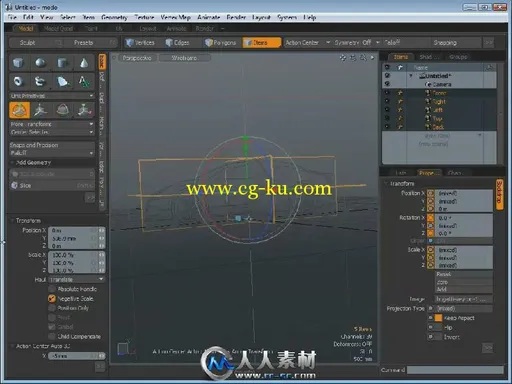
Task: Select the Text tool letter icon
Action: (x=84, y=81)
